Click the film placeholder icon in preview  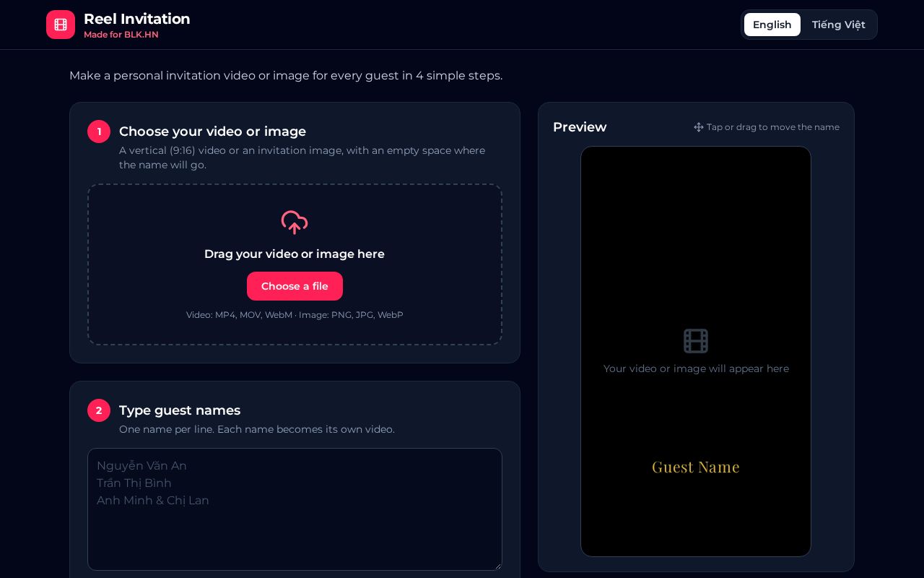pyautogui.click(x=696, y=341)
